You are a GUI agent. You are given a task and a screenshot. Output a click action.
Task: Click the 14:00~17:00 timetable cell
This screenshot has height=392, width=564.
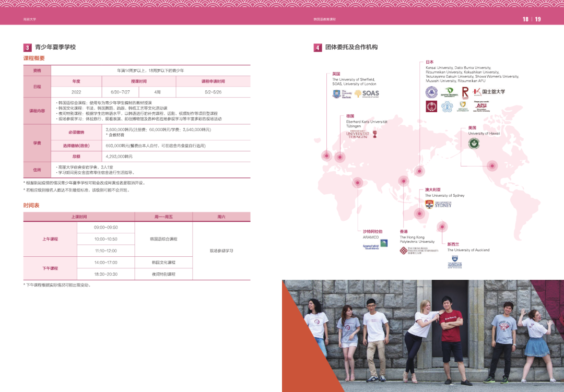click(105, 263)
